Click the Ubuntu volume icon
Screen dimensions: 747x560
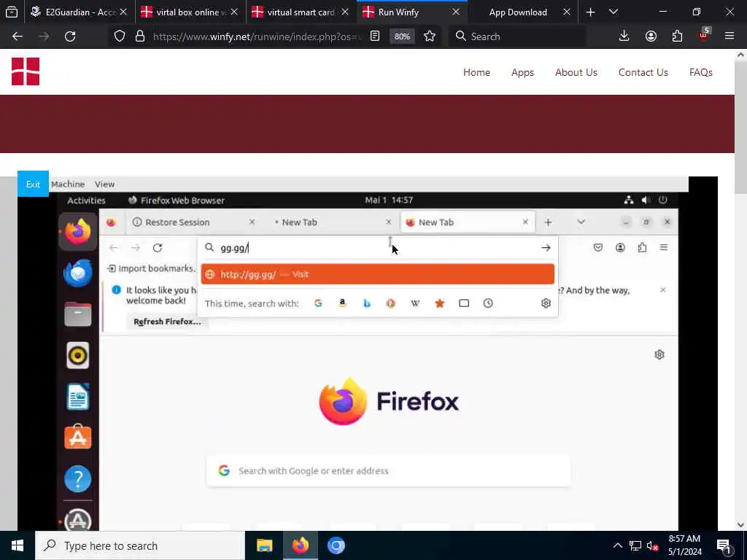646,200
